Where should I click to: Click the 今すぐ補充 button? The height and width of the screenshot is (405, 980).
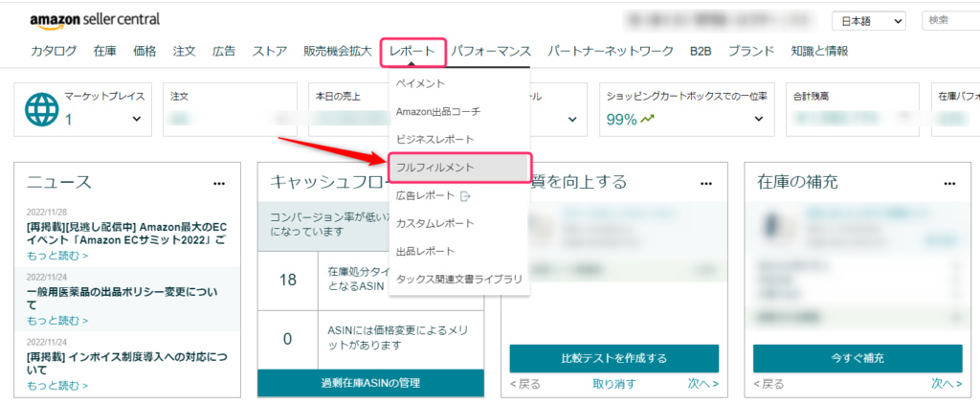857,359
